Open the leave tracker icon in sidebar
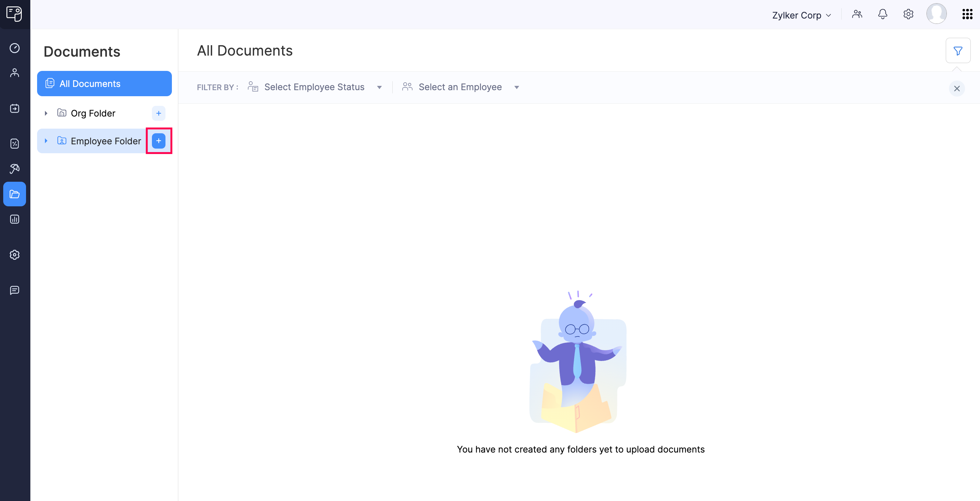980x501 pixels. [15, 108]
